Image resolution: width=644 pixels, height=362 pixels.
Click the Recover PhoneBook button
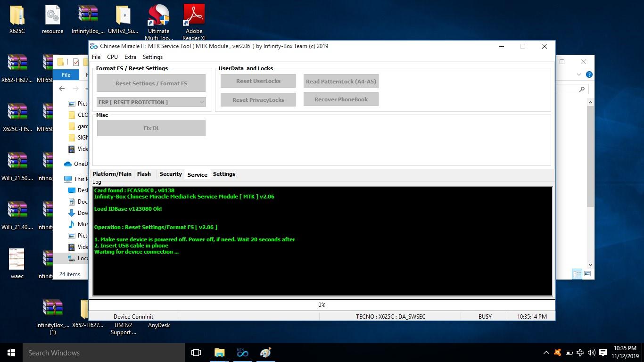pyautogui.click(x=341, y=99)
